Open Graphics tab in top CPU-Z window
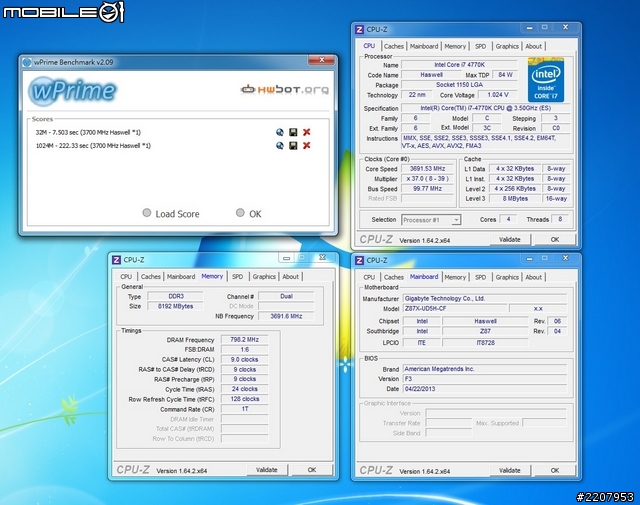Screen dimensions: 640x505 [507, 47]
